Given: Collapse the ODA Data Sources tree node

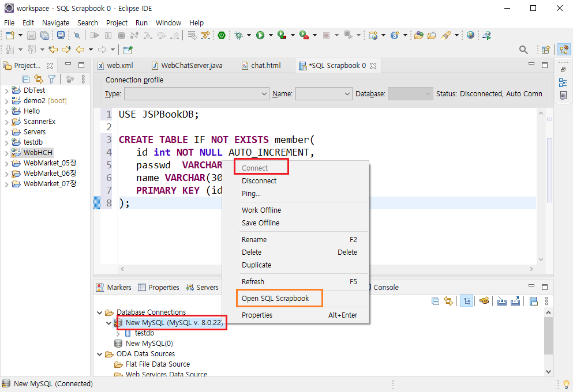Looking at the screenshot, I should 100,354.
